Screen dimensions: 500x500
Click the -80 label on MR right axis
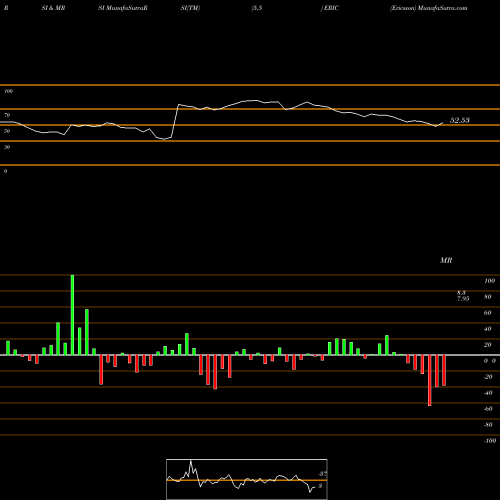[x=488, y=425]
